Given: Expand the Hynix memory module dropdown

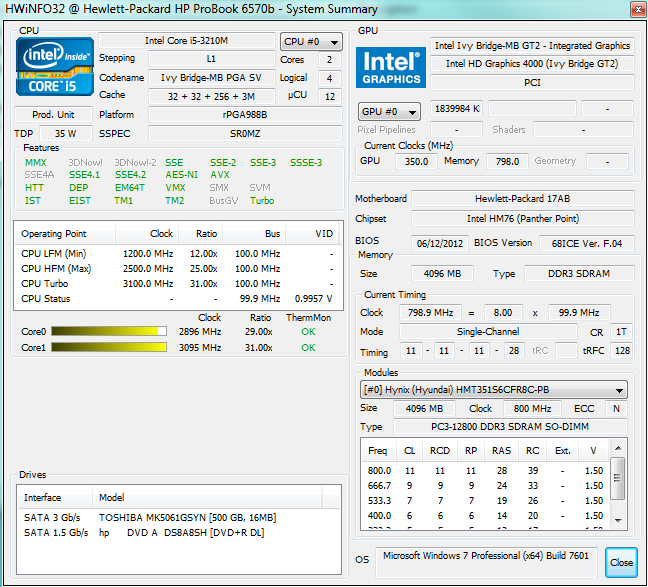Looking at the screenshot, I should [x=494, y=390].
